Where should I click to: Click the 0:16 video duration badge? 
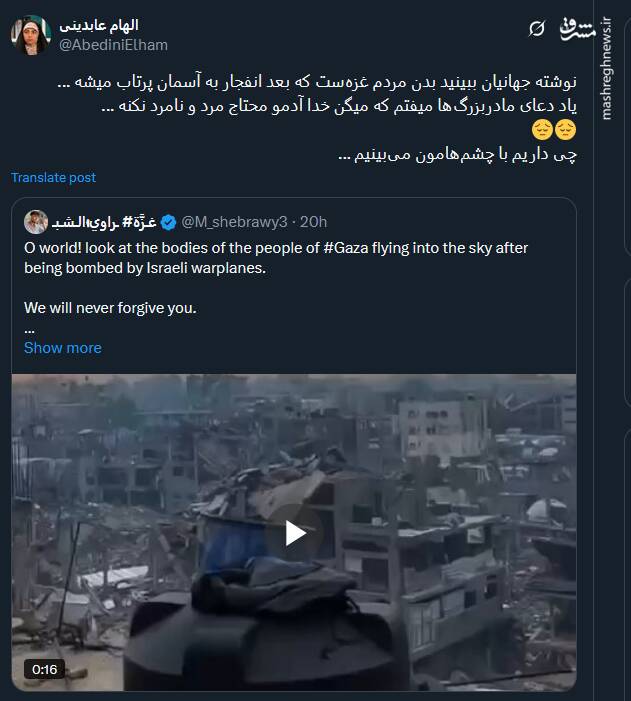tap(44, 669)
